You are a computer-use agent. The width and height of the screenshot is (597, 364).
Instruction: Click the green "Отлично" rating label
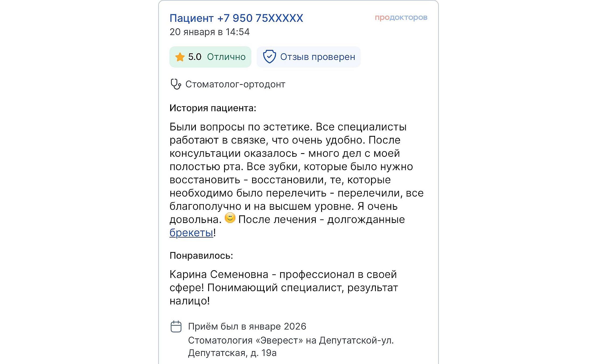(226, 57)
